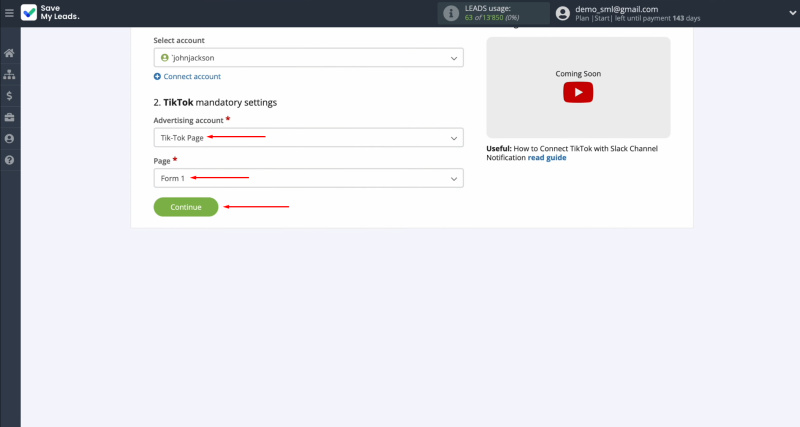Click the Save My Leads brand text
Screen dimensions: 800x427
[60, 13]
